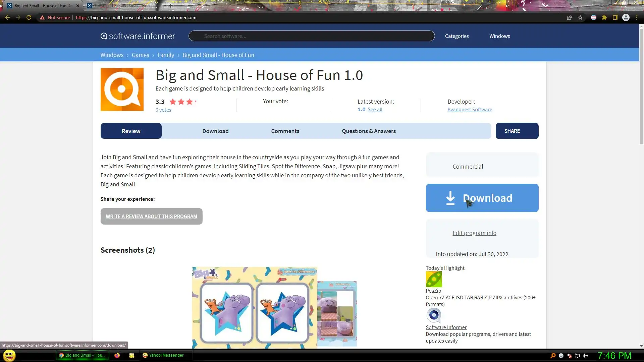644x362 pixels.
Task: Open Chrome side panel icon
Action: click(x=615, y=17)
